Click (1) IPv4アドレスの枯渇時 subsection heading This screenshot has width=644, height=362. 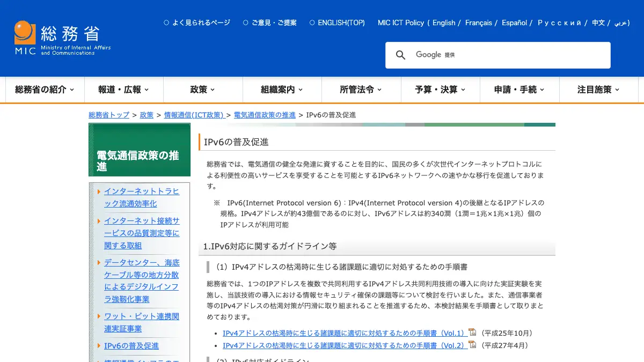point(341,267)
